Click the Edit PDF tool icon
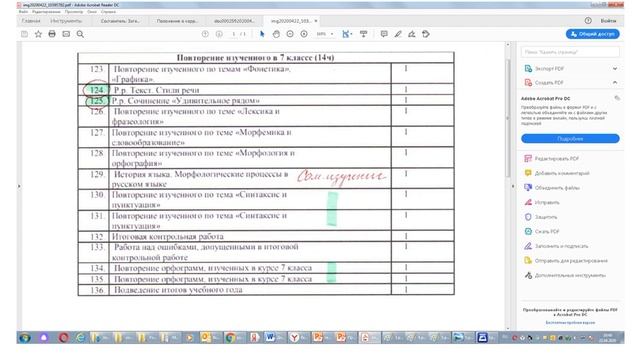This screenshot has height=360, width=640. [x=528, y=158]
